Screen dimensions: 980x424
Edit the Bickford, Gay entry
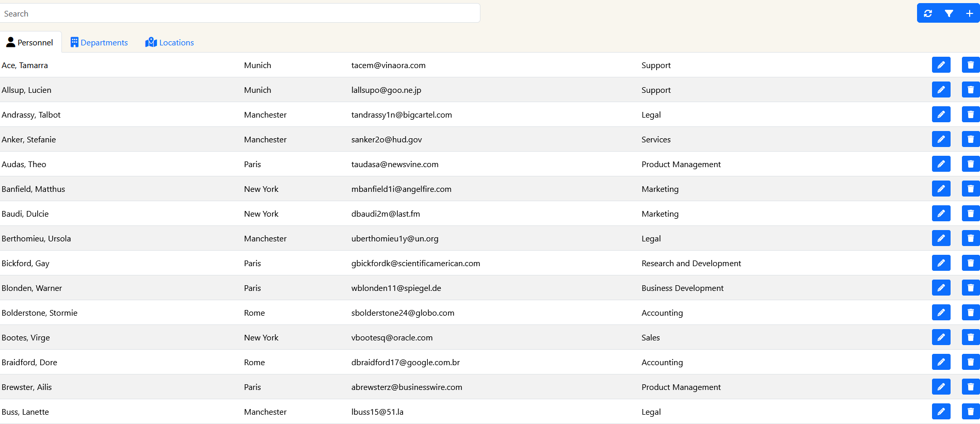click(941, 263)
